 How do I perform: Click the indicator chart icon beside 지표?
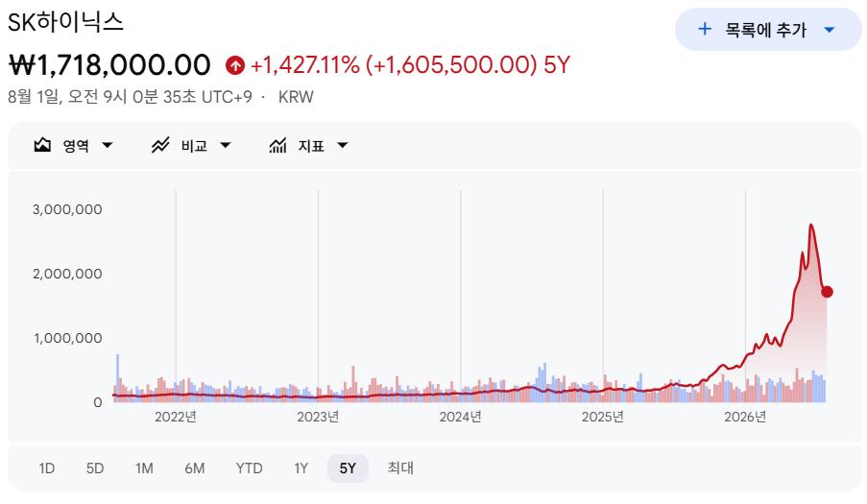[x=277, y=145]
